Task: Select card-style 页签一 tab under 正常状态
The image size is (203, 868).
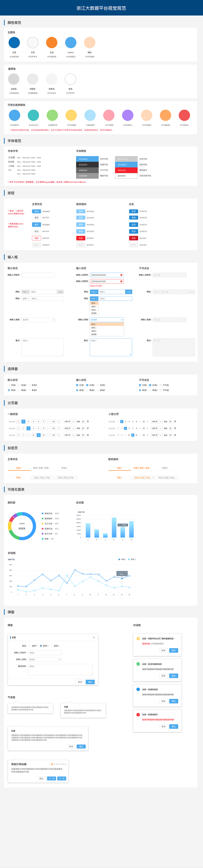Action: (19, 477)
